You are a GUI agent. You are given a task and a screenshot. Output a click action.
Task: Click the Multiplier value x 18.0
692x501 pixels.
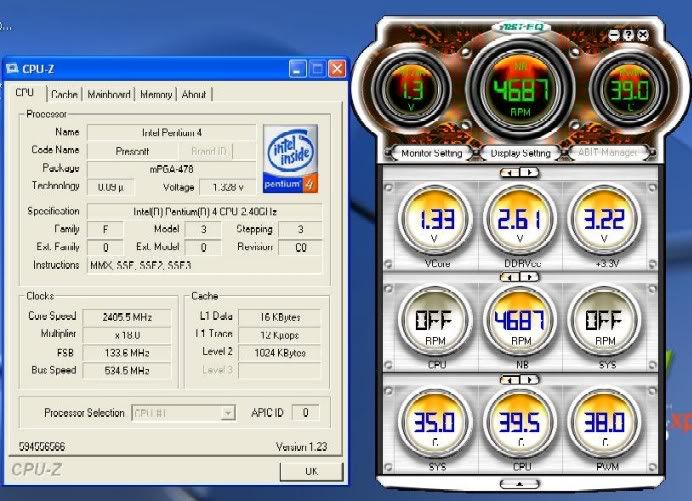(x=127, y=335)
